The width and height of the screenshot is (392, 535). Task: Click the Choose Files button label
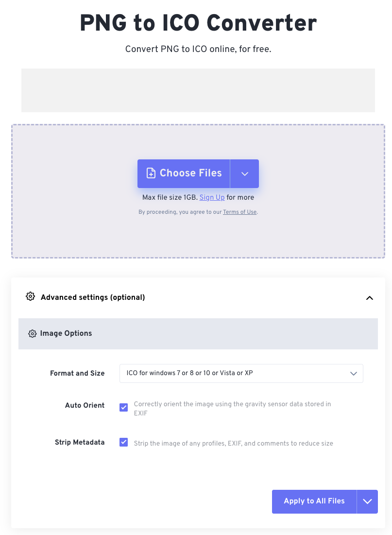190,173
